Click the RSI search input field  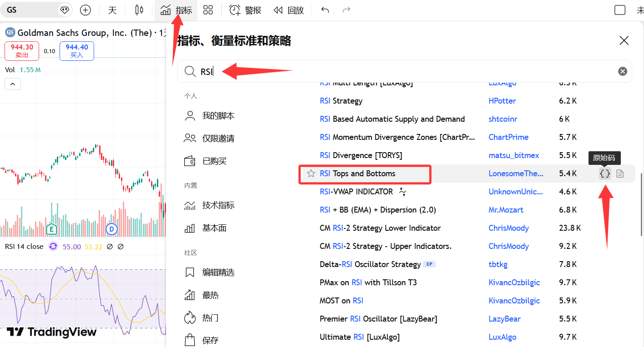point(404,71)
